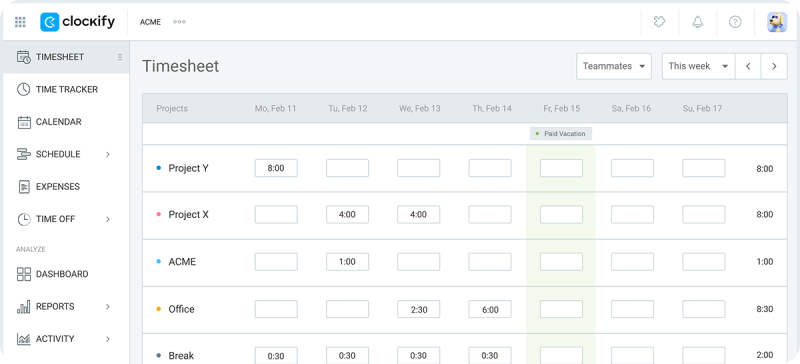Expand the Activity submenu chevron
800x364 pixels.
(x=108, y=339)
